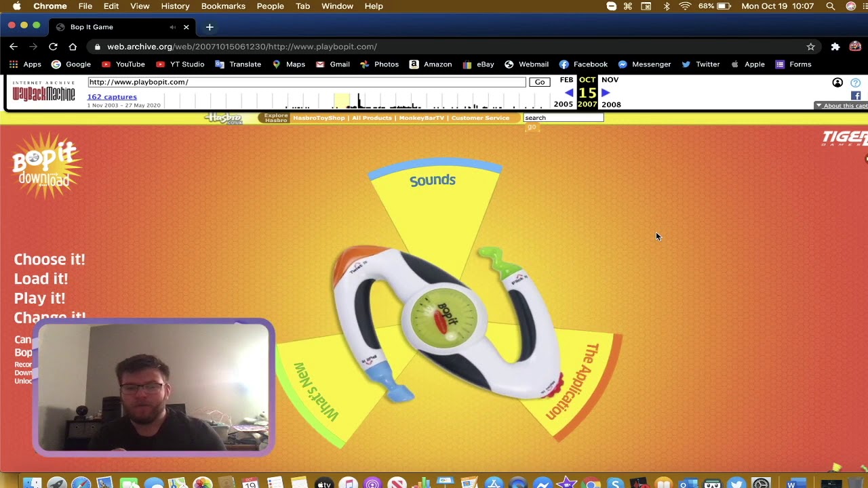This screenshot has height=488, width=868.
Task: Open the Wi-Fi status menu
Action: tap(686, 6)
